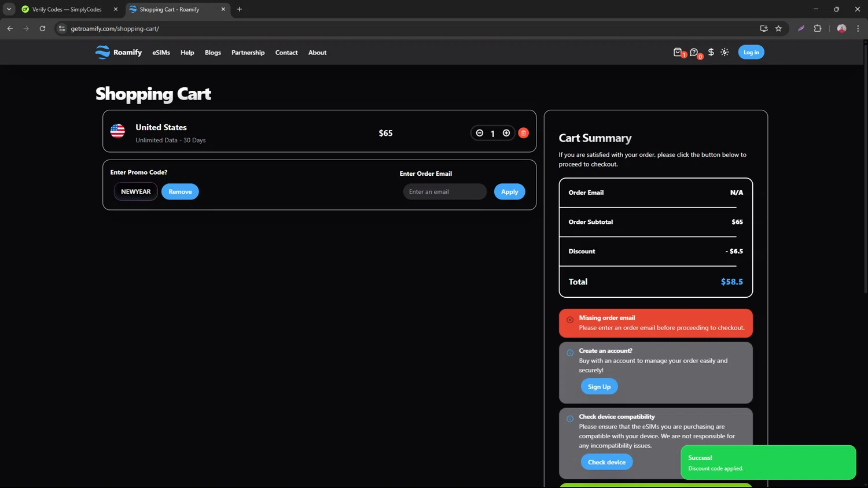Image resolution: width=868 pixels, height=488 pixels.
Task: Open the shopping cart icon in header
Action: click(x=678, y=52)
